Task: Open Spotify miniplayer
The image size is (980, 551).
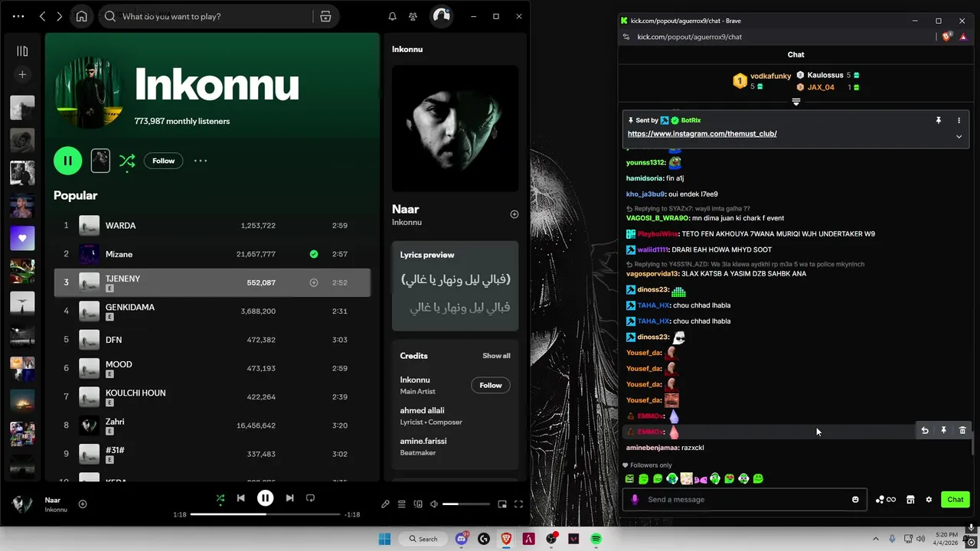Action: [x=502, y=504]
